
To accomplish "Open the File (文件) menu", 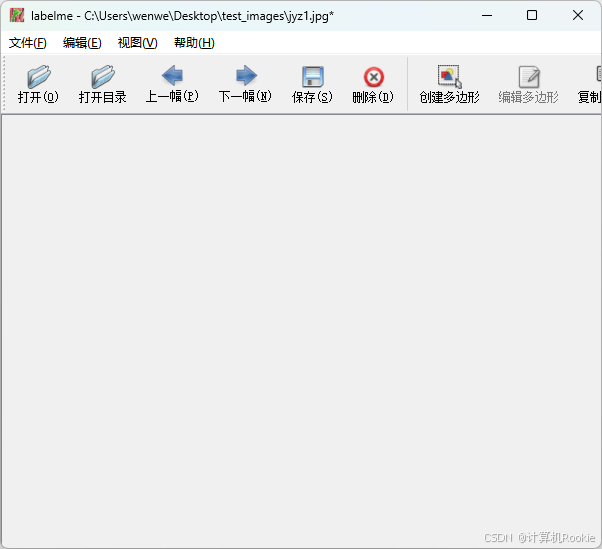I will (28, 43).
